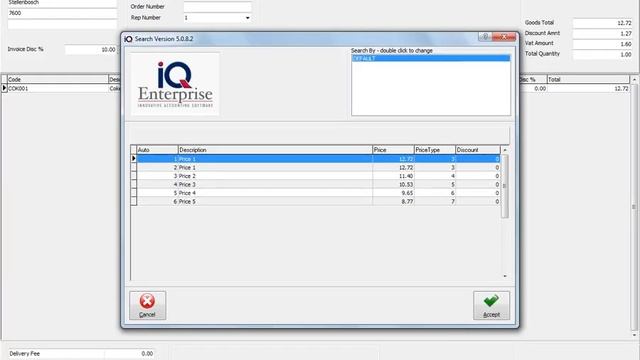
Task: Select the row 6 Price 5 entry
Action: (318, 202)
